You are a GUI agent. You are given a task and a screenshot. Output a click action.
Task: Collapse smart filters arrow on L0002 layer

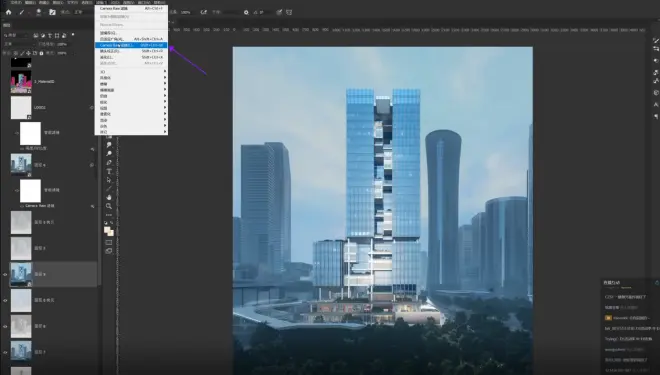pyautogui.click(x=92, y=108)
